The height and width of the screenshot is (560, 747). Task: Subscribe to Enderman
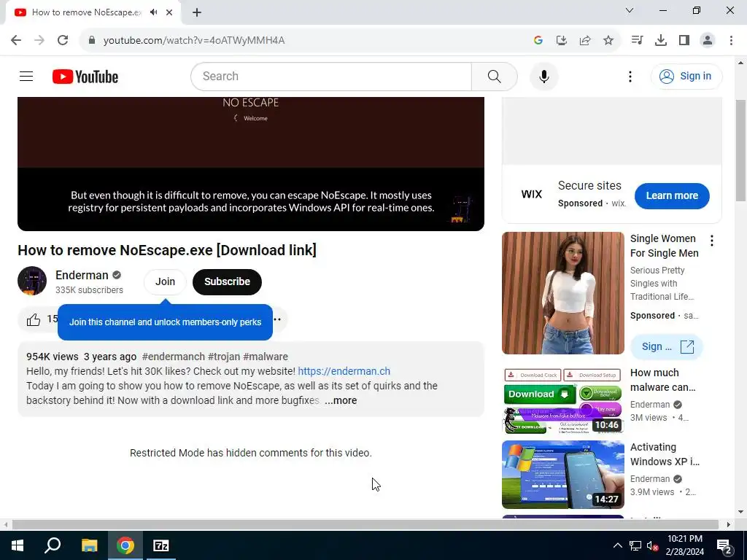click(x=227, y=281)
